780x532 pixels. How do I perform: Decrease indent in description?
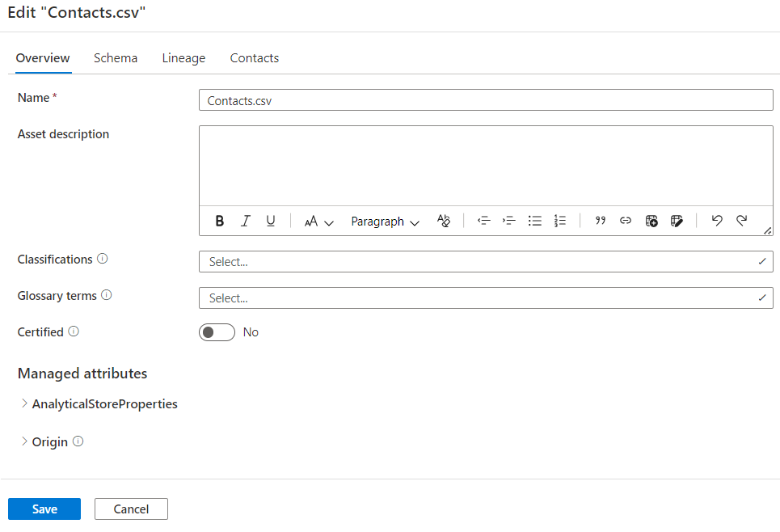483,221
